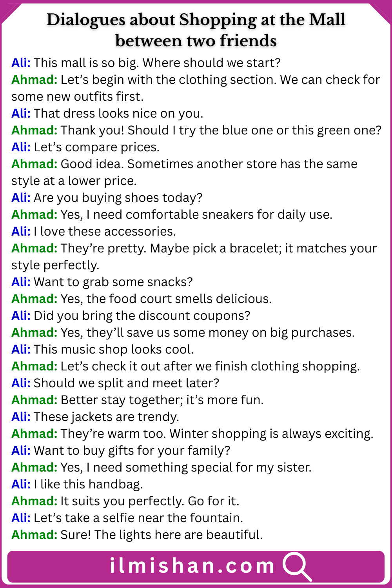Open the ilmishan.com website link
392x588 pixels.
coord(192,566)
